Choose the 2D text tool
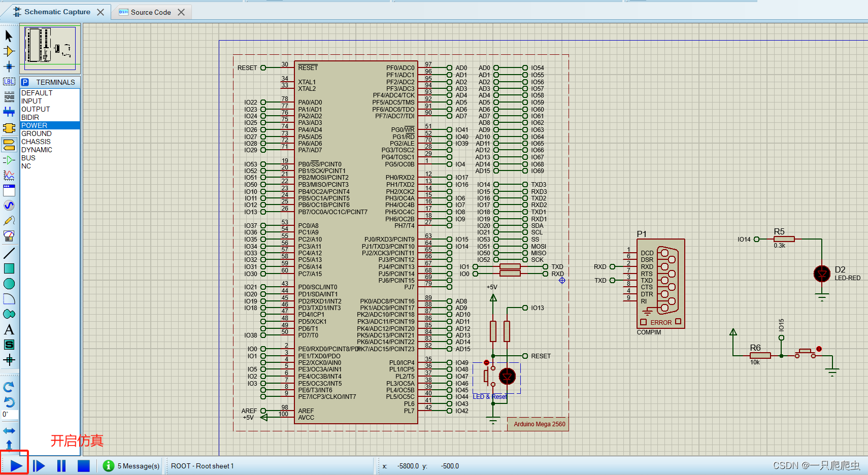The height and width of the screenshot is (475, 868). 9,329
